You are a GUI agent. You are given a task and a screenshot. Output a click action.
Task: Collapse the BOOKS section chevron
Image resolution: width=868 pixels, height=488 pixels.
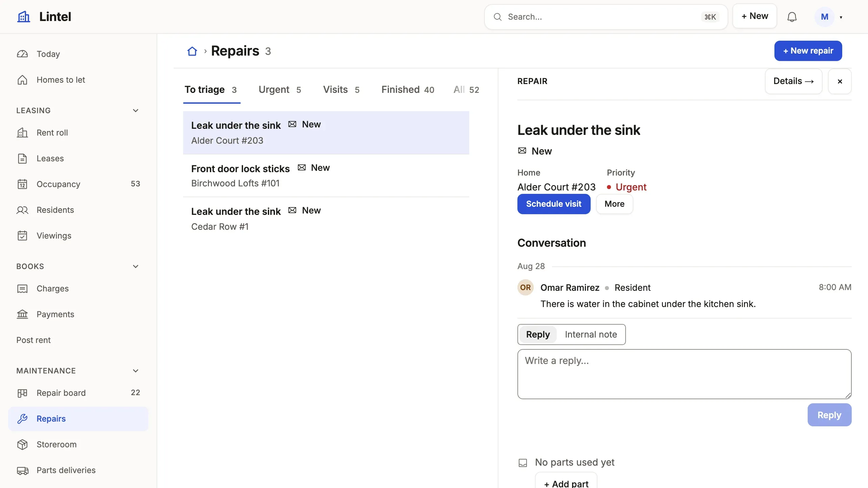pyautogui.click(x=136, y=266)
